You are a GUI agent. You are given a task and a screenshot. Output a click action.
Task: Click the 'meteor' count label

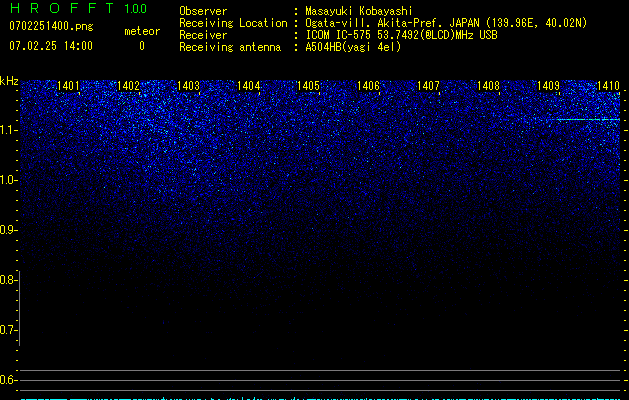(142, 31)
